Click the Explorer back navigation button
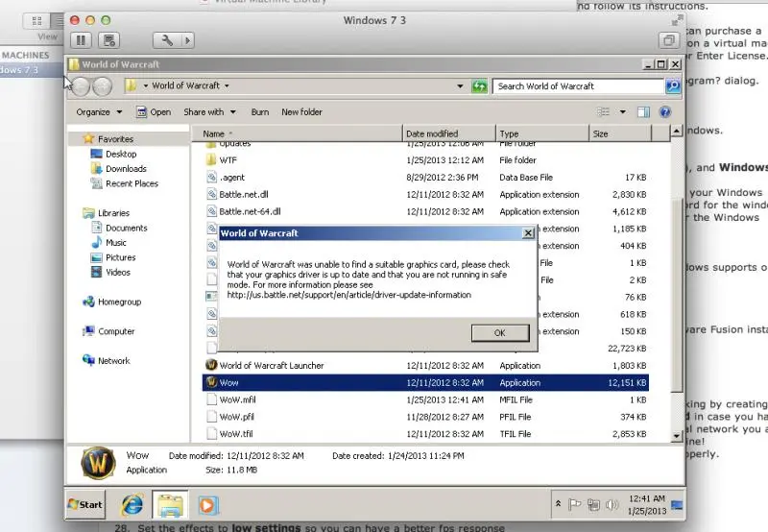The width and height of the screenshot is (768, 532). 82,86
